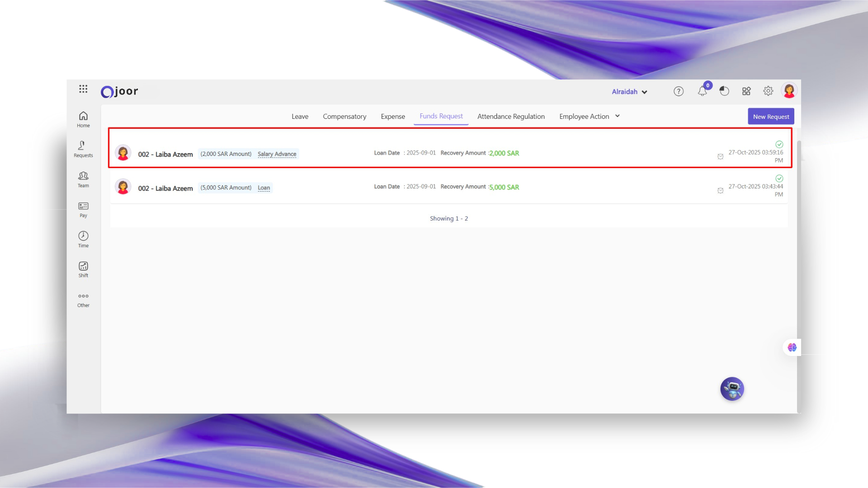Open the Salary Advance link
Screen dimensions: 868x488
[x=277, y=154]
